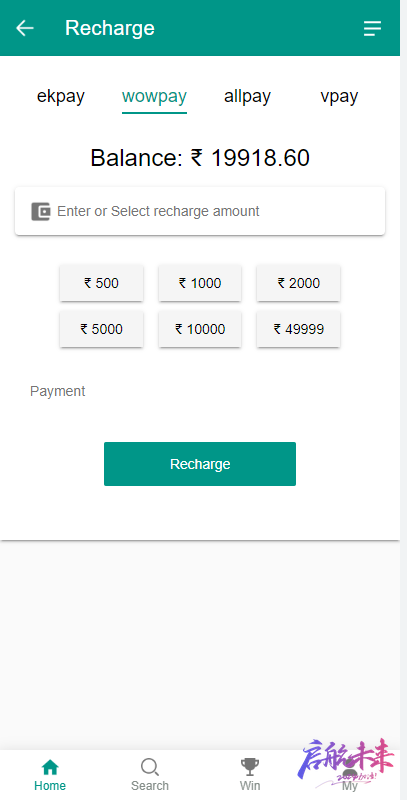Switch to the ekpay tab
The height and width of the screenshot is (800, 407).
click(x=61, y=96)
